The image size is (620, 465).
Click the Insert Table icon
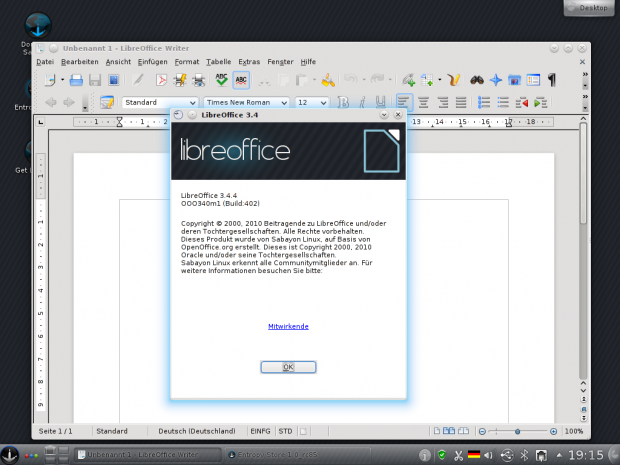point(427,80)
